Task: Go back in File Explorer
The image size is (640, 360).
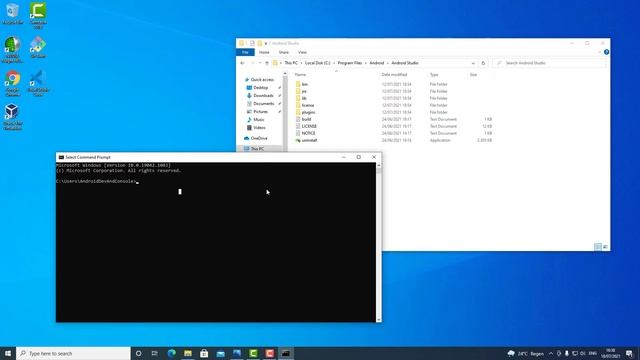Action: (x=242, y=63)
